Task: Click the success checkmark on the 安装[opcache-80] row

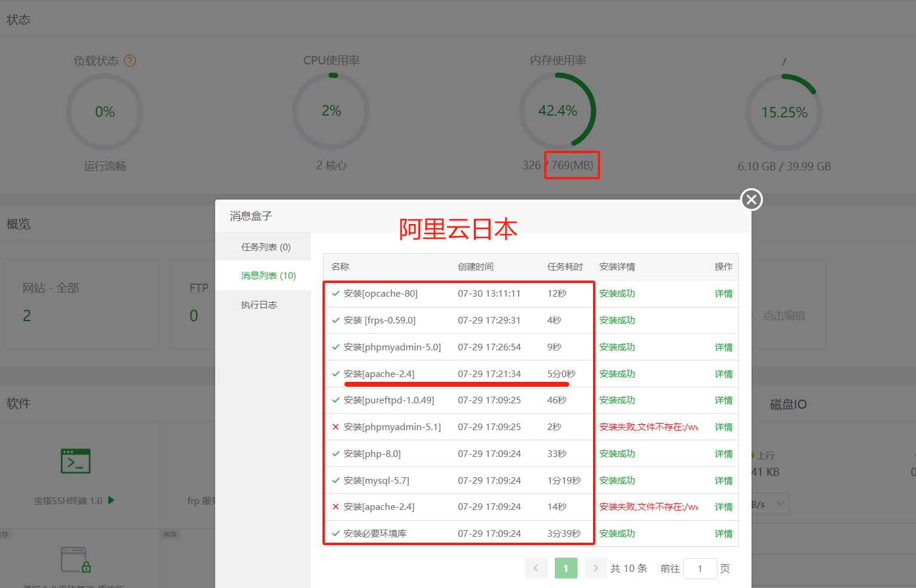Action: [x=336, y=294]
